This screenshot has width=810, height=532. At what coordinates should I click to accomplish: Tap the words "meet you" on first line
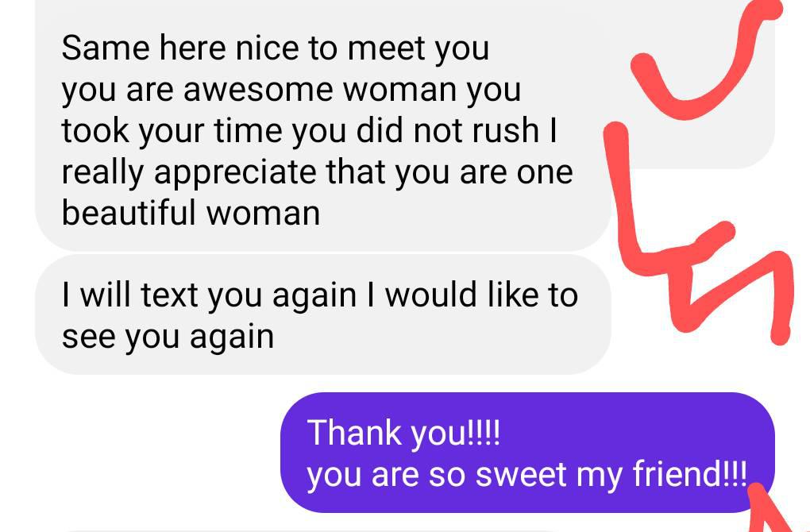(x=418, y=48)
